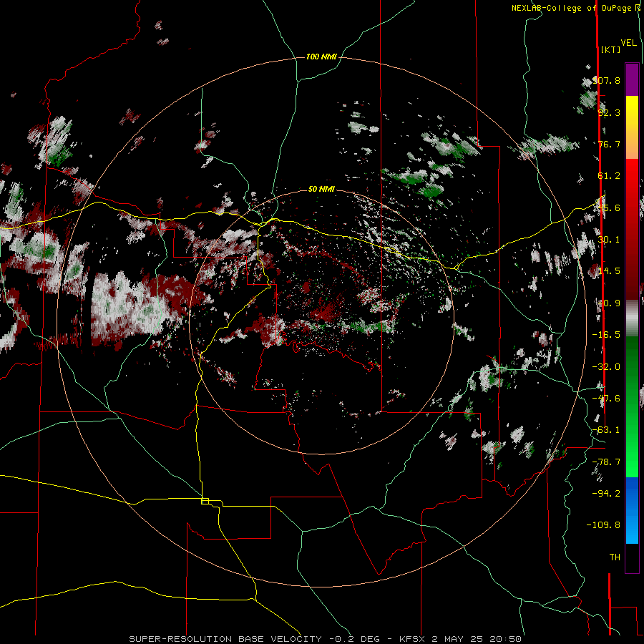The width and height of the screenshot is (644, 644).
Task: Click the -47.6 velocity scale value
Action: coord(606,399)
